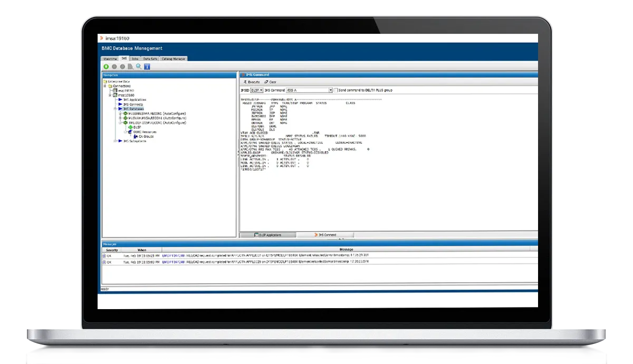Click the blue info toolbar icon

[x=147, y=66]
